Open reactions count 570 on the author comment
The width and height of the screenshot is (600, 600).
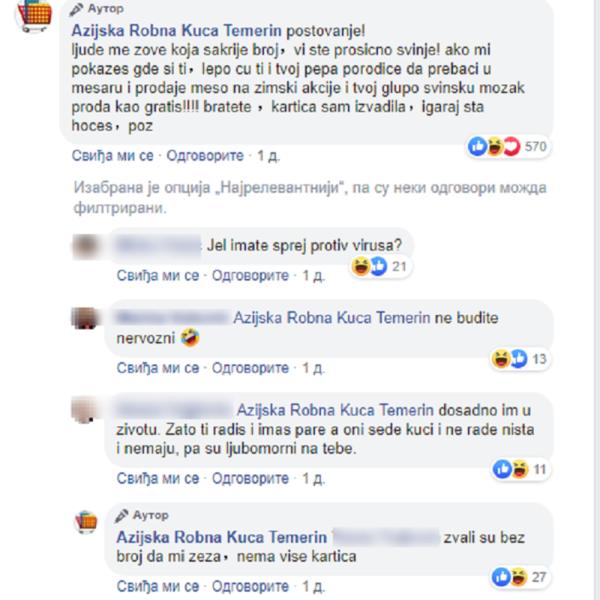coord(509,146)
